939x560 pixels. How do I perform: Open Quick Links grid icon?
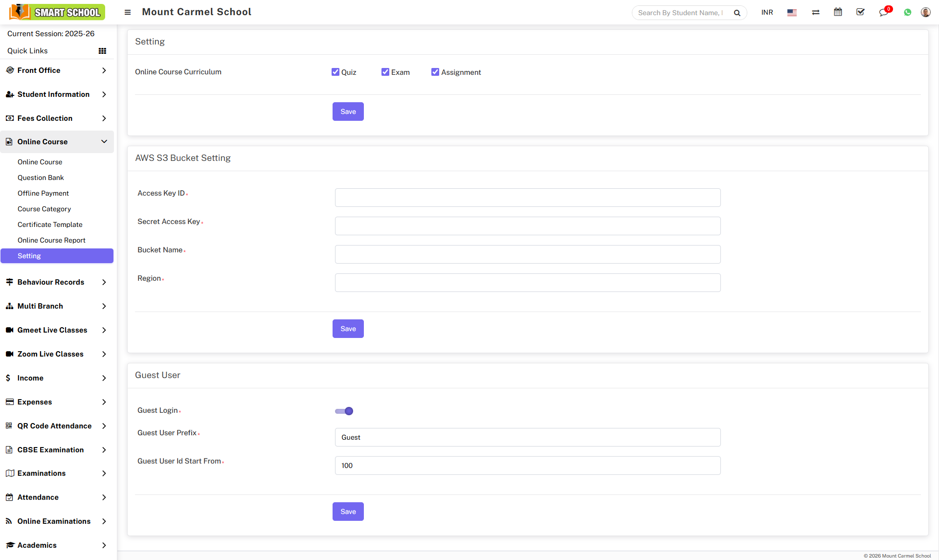pyautogui.click(x=102, y=51)
